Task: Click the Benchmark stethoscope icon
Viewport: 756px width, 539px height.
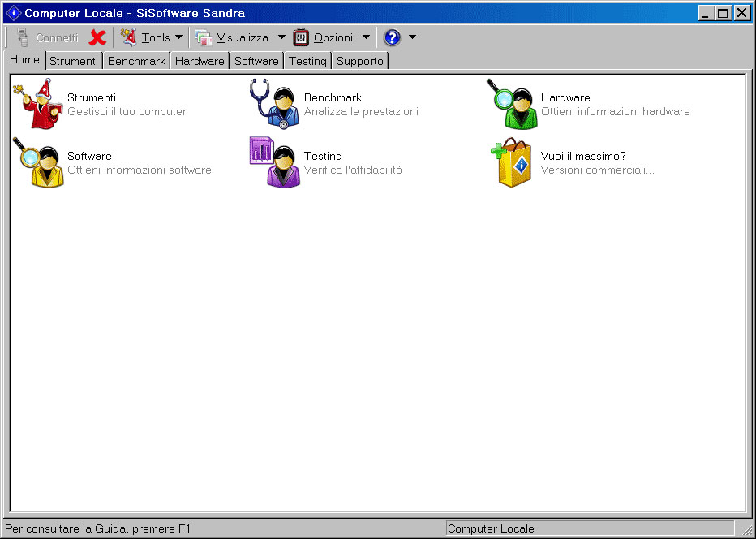Action: click(273, 104)
